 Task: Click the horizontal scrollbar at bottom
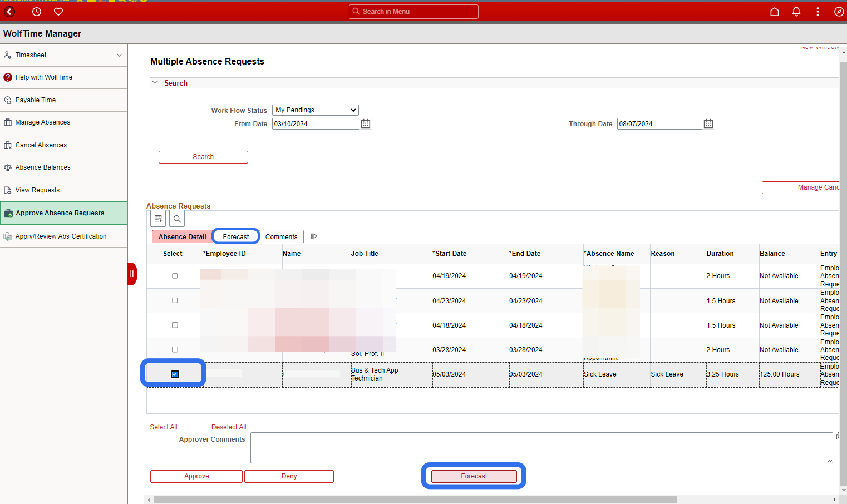(415, 500)
